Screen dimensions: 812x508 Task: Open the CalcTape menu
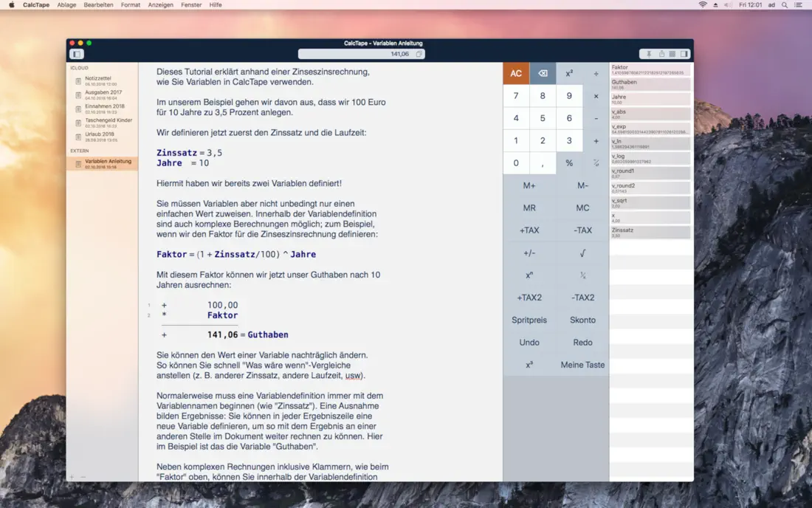coord(36,4)
